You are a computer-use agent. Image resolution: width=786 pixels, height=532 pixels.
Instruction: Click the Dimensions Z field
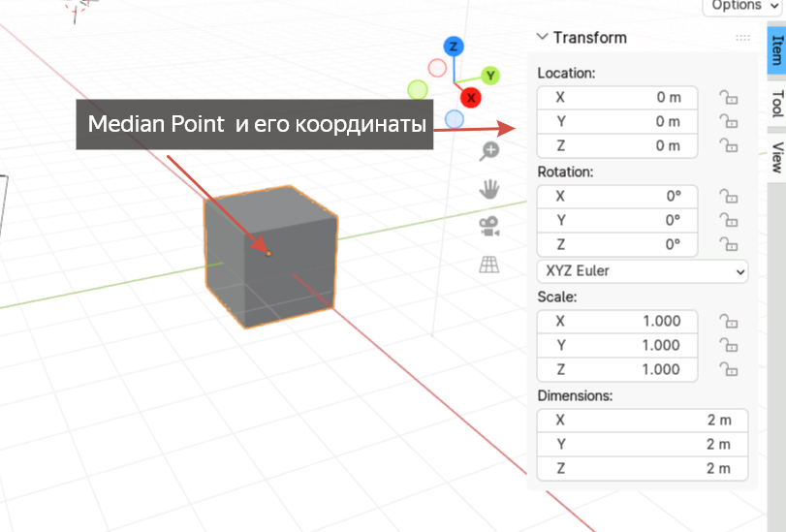(643, 468)
